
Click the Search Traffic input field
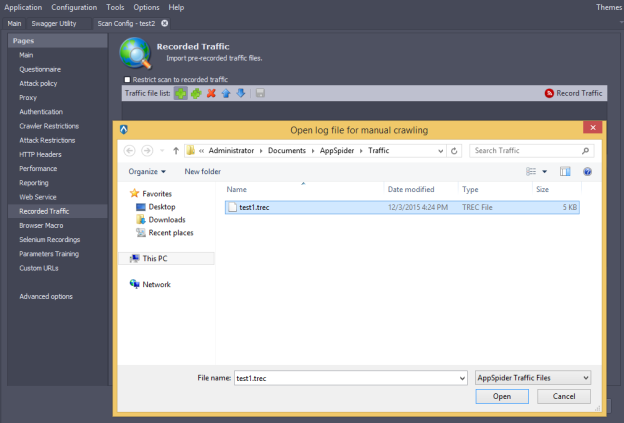pyautogui.click(x=529, y=150)
